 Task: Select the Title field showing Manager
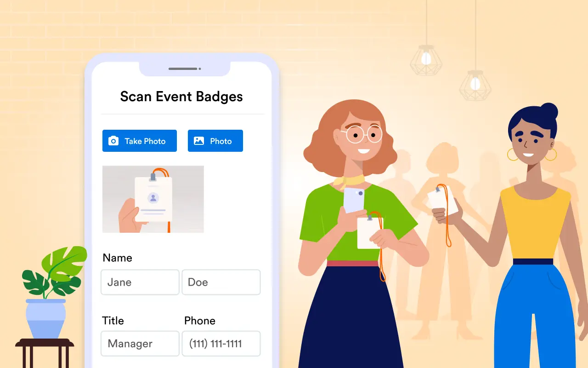coord(140,344)
